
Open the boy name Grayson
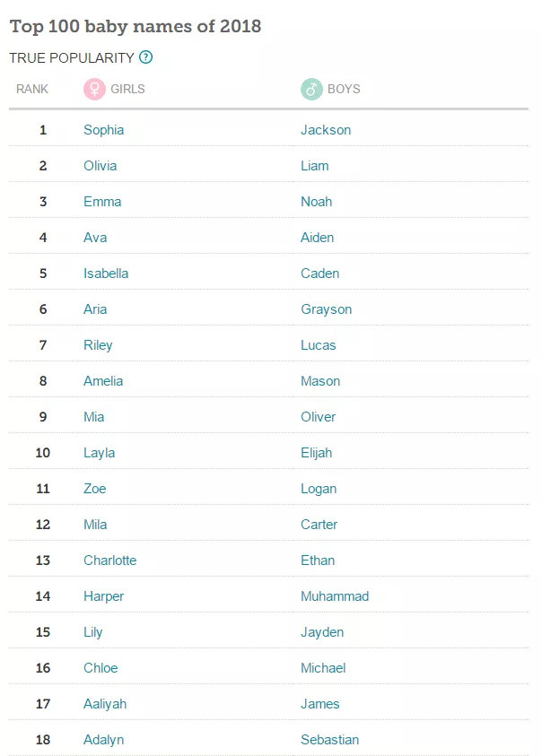click(x=327, y=309)
